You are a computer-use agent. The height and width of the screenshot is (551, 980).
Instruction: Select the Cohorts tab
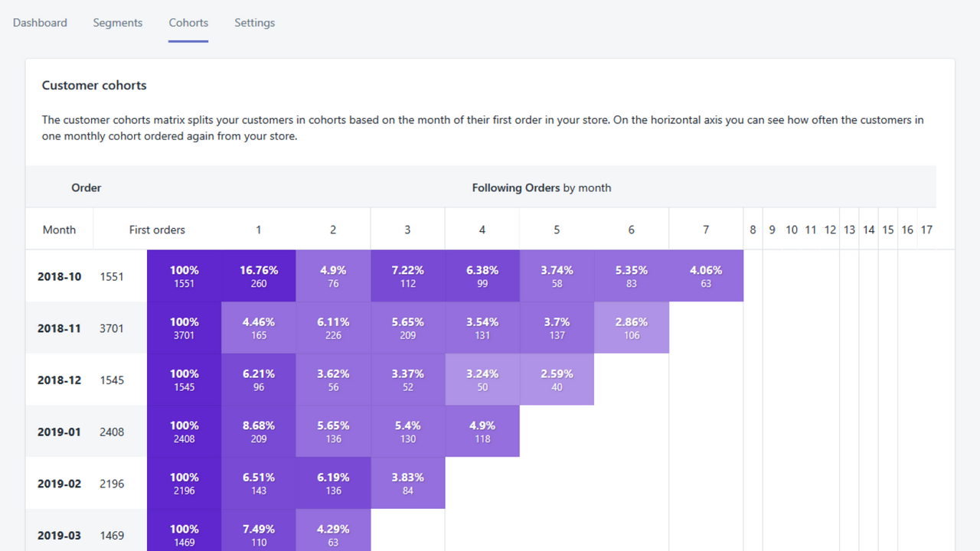(x=188, y=23)
